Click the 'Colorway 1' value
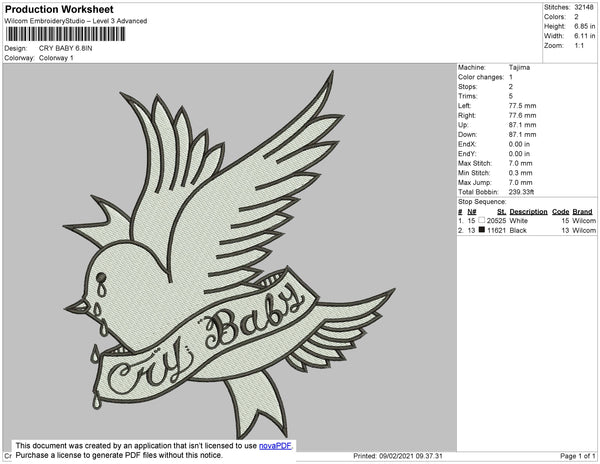 [x=56, y=58]
